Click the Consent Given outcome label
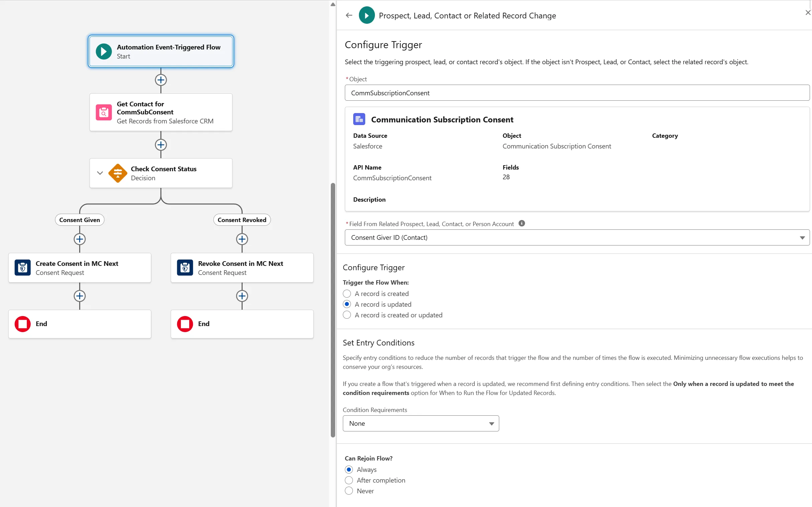The height and width of the screenshot is (507, 812). coord(80,220)
